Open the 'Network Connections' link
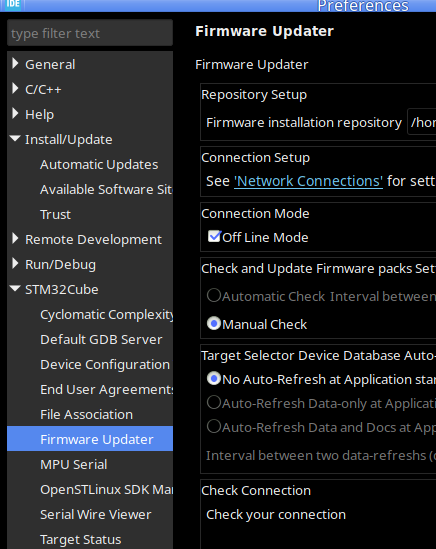Screen dimensions: 436x549 pos(308,181)
